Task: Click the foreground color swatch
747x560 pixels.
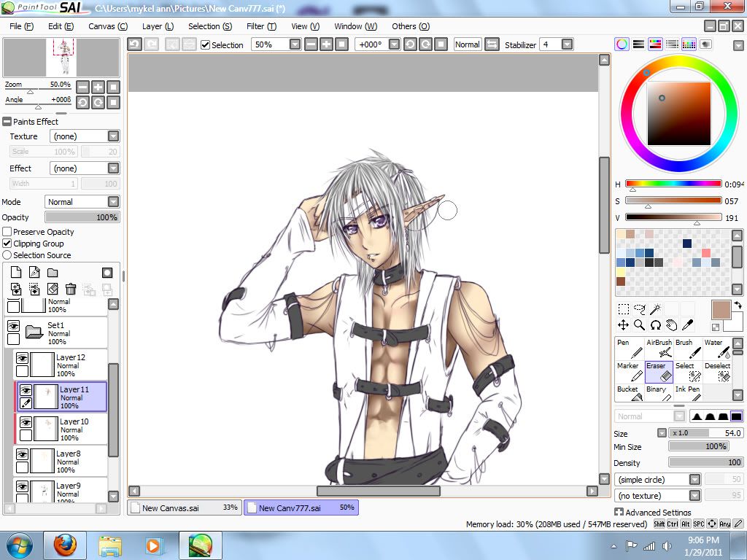Action: click(721, 310)
